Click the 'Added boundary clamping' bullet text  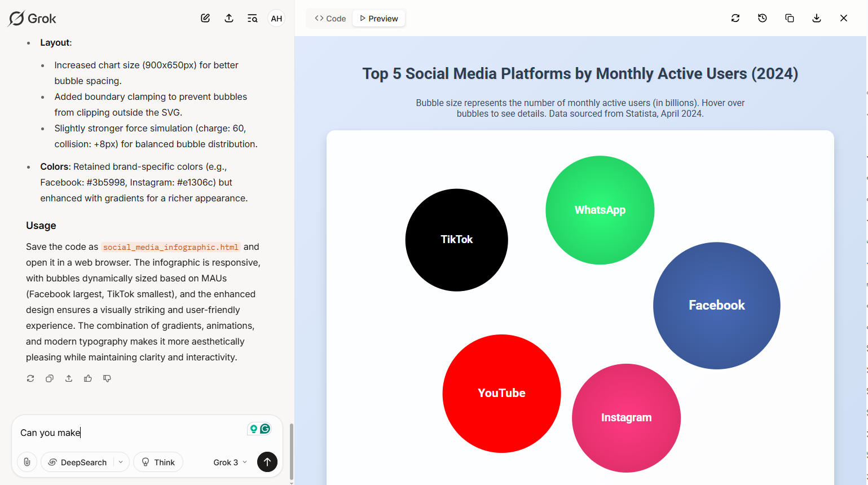(151, 105)
